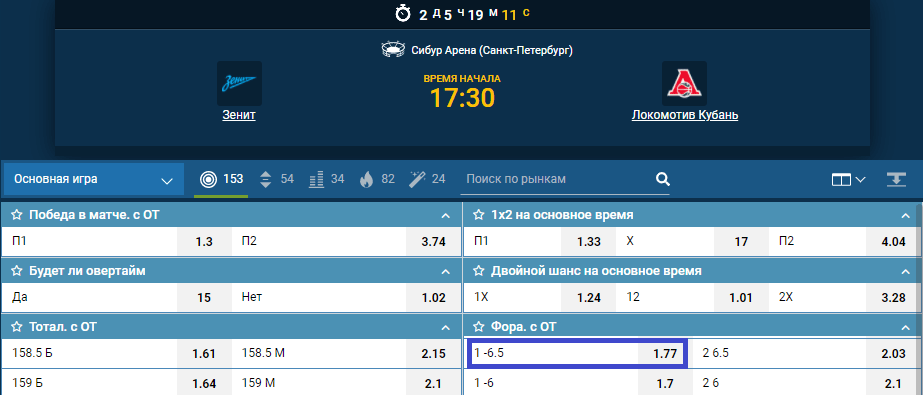Click the search magnifier icon
This screenshot has height=395, width=923.
tap(663, 179)
